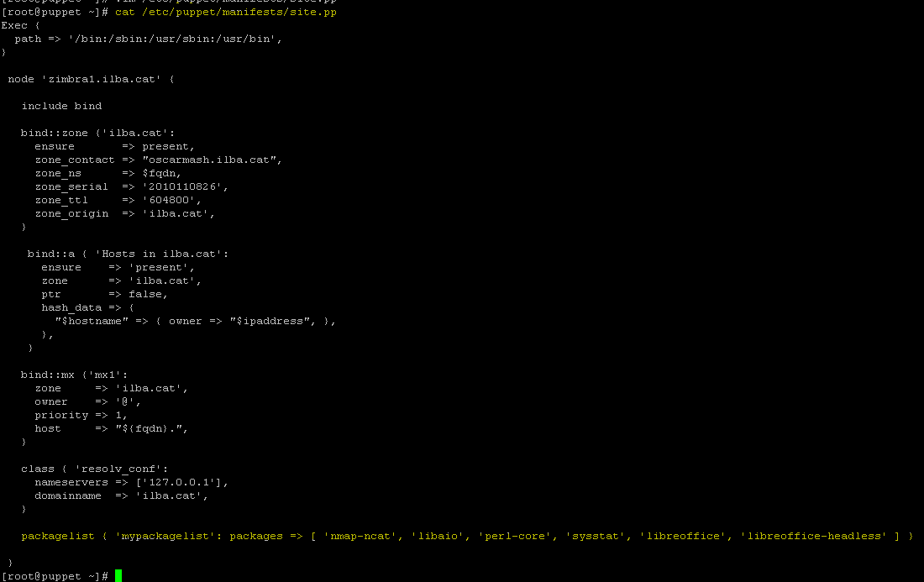This screenshot has width=924, height=582.
Task: Click the 'Hosts in ilba.cat' resource title
Action: (159, 254)
